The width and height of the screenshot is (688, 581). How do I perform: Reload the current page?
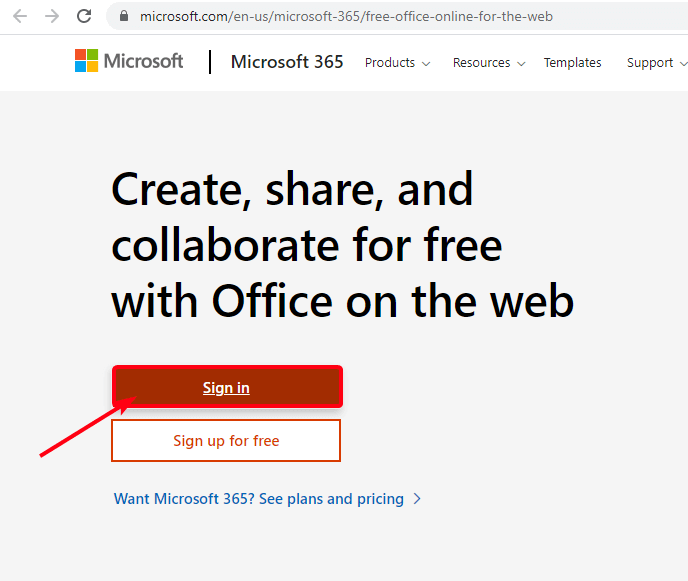pos(84,16)
